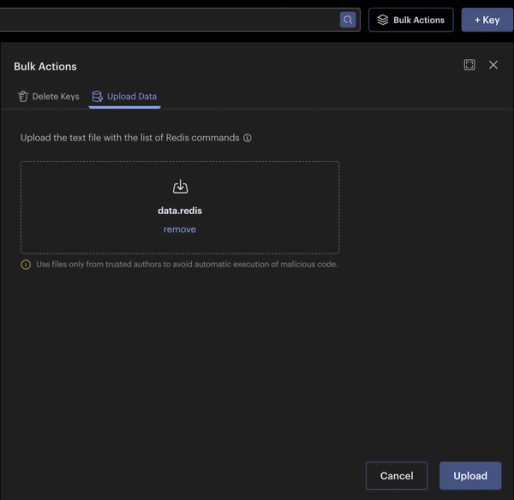Toggle full screen for Bulk Actions panel
Image resolution: width=514 pixels, height=500 pixels.
469,65
